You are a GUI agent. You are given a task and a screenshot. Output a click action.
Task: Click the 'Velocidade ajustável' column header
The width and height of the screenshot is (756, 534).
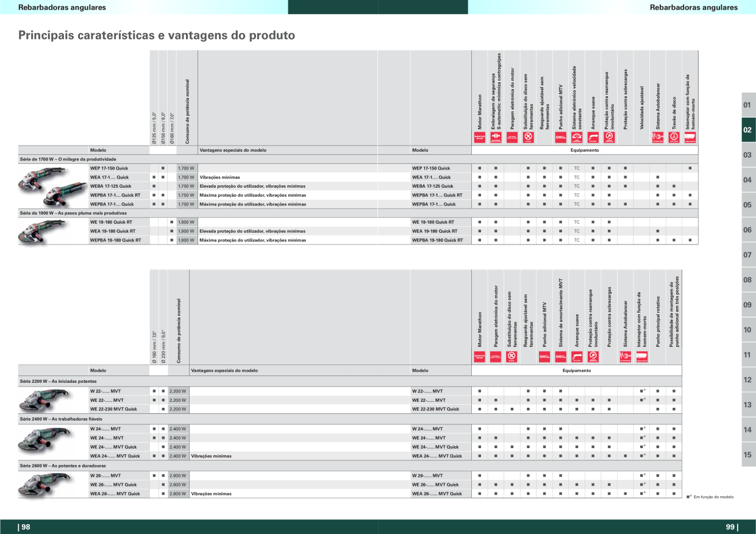coord(641,107)
